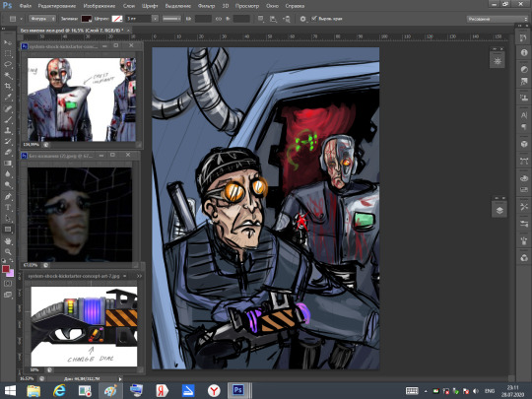Select the Pen tool

click(x=8, y=196)
